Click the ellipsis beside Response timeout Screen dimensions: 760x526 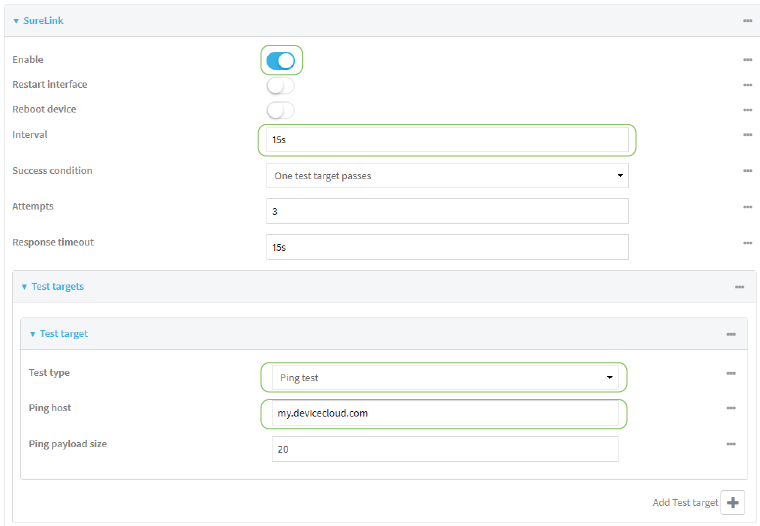[746, 243]
